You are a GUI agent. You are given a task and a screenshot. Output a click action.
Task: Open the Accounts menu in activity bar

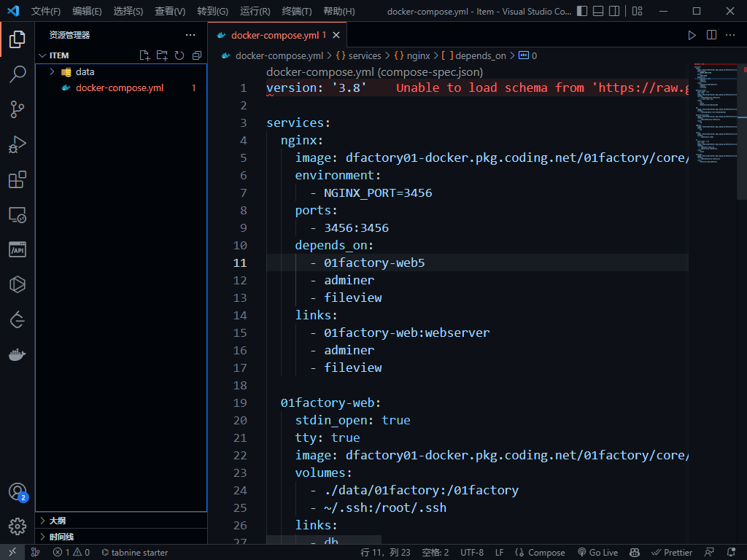18,492
